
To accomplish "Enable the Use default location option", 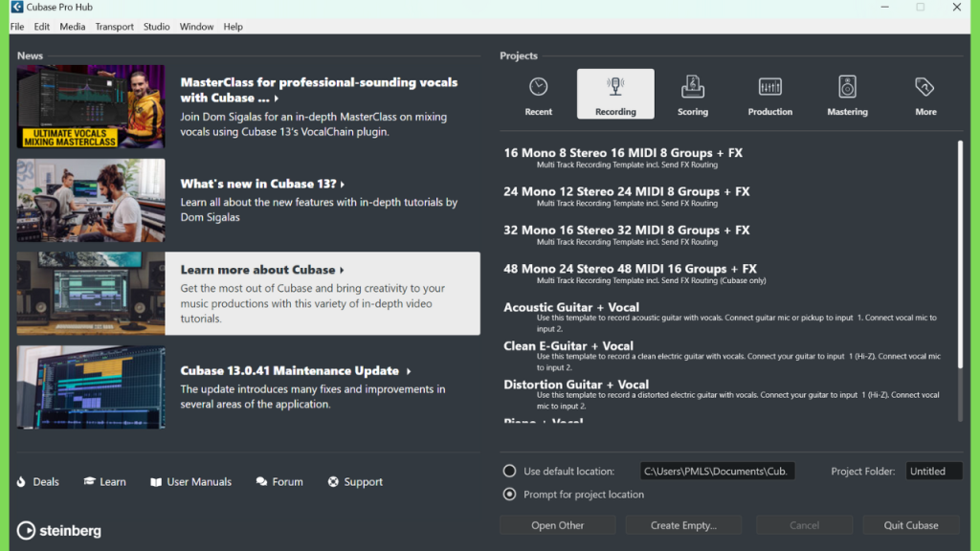I will [509, 471].
